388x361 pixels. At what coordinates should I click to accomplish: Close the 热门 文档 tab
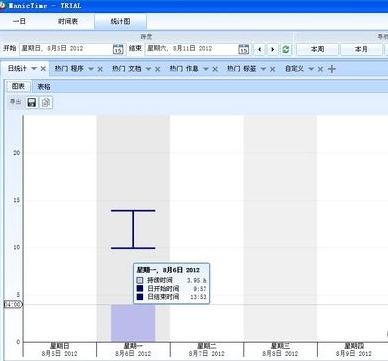pos(158,69)
